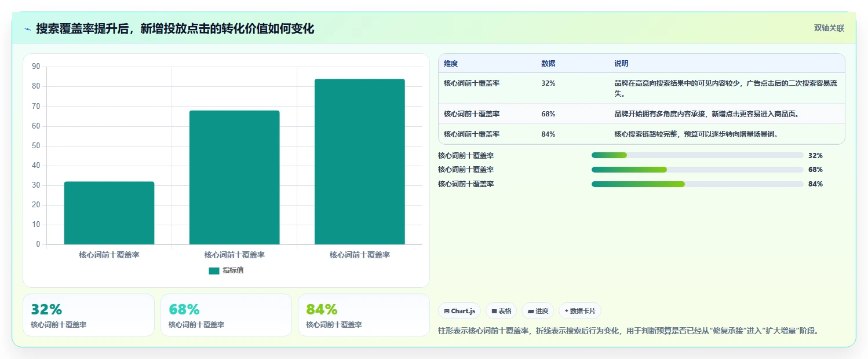Click the Chart.js chip
Screen dimensions: 868x359
click(459, 311)
